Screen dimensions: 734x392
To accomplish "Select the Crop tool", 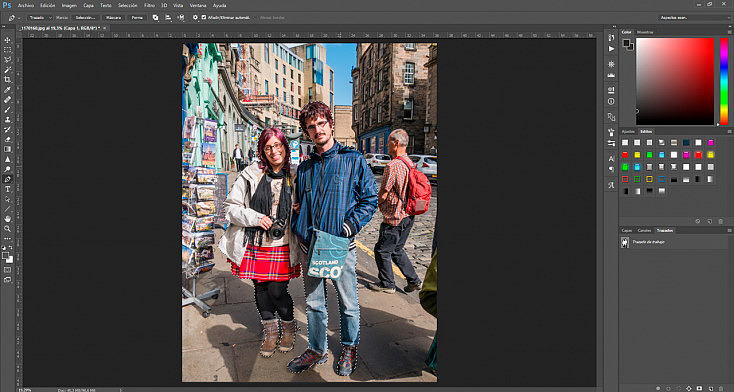I will (x=7, y=80).
